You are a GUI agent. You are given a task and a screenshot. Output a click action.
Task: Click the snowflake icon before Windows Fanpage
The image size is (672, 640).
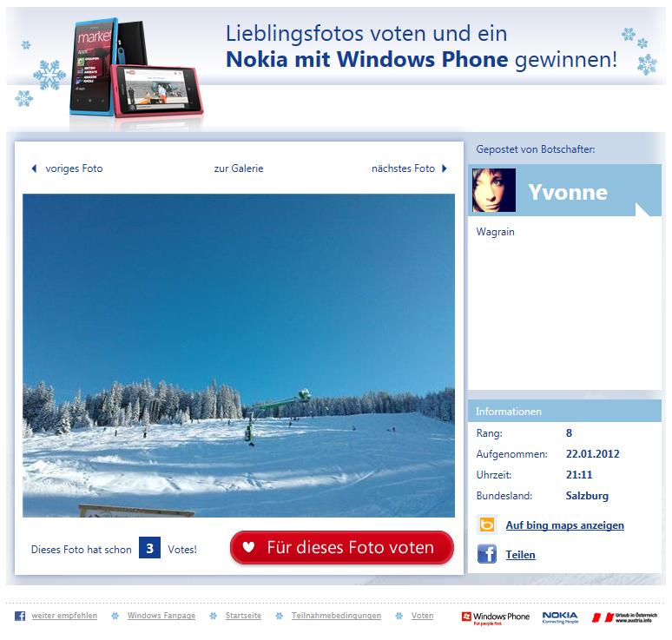[115, 616]
